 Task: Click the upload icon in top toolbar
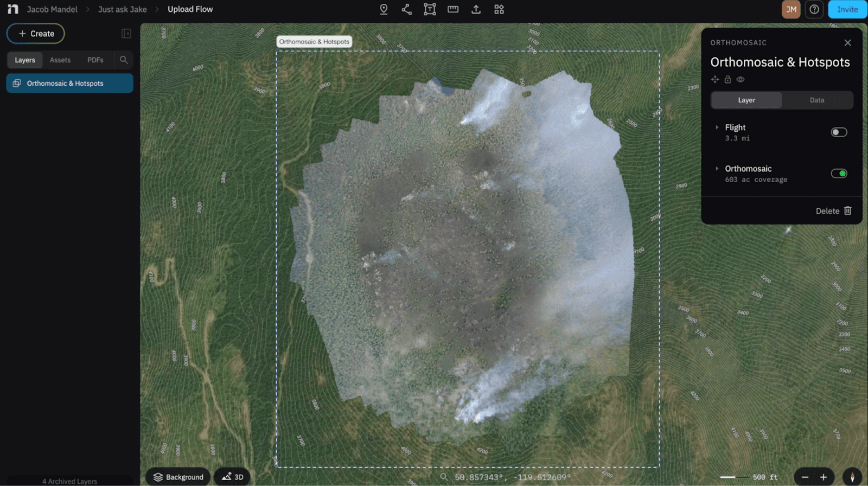click(476, 9)
